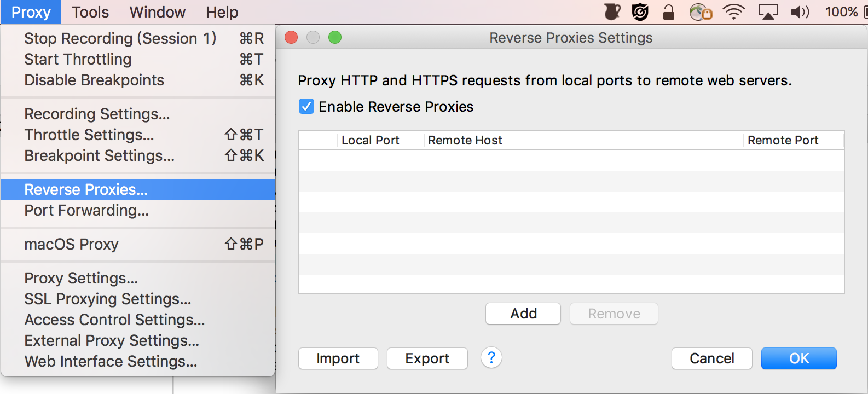The image size is (868, 394).
Task: Cancel the Reverse Proxies Settings dialog
Action: [x=712, y=358]
